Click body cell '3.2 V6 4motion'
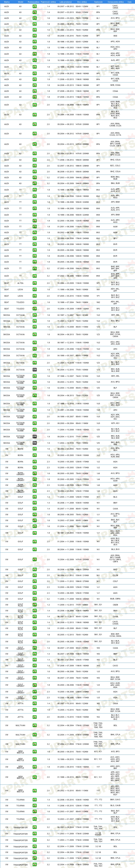 (98, 834)
